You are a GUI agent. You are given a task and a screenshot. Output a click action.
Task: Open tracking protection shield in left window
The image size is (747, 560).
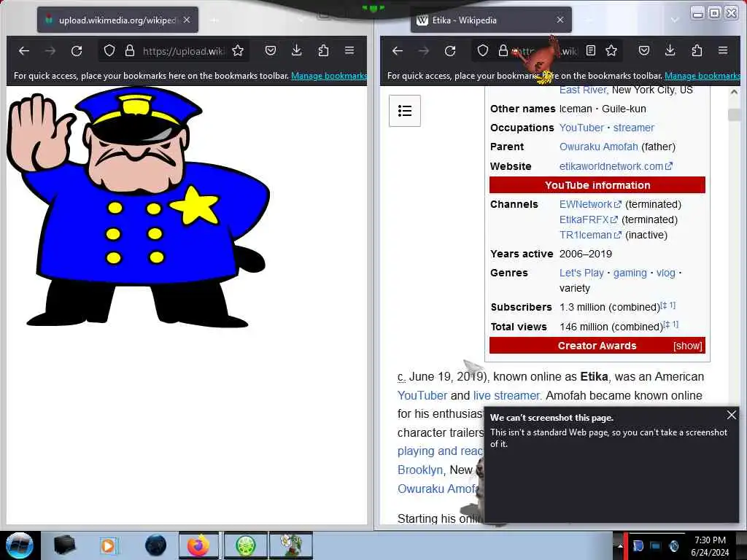109,50
